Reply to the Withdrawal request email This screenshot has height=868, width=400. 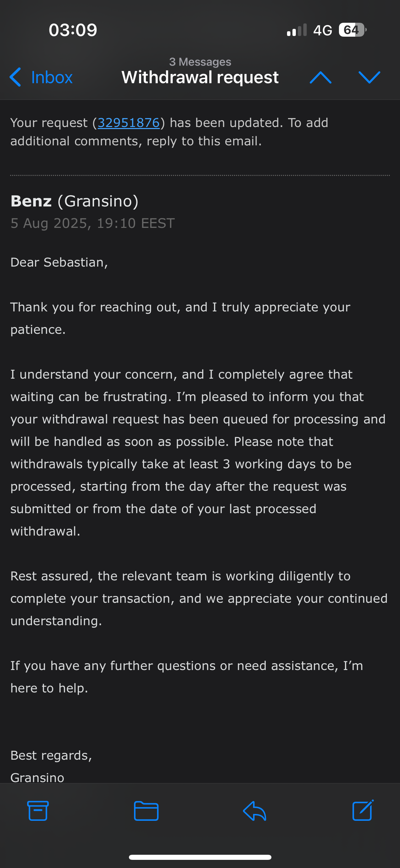click(254, 811)
